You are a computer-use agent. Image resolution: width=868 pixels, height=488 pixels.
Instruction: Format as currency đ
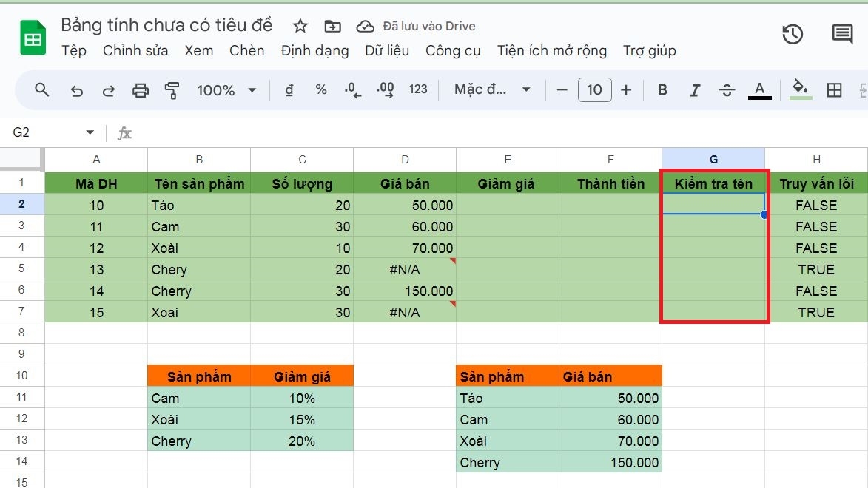tap(289, 89)
